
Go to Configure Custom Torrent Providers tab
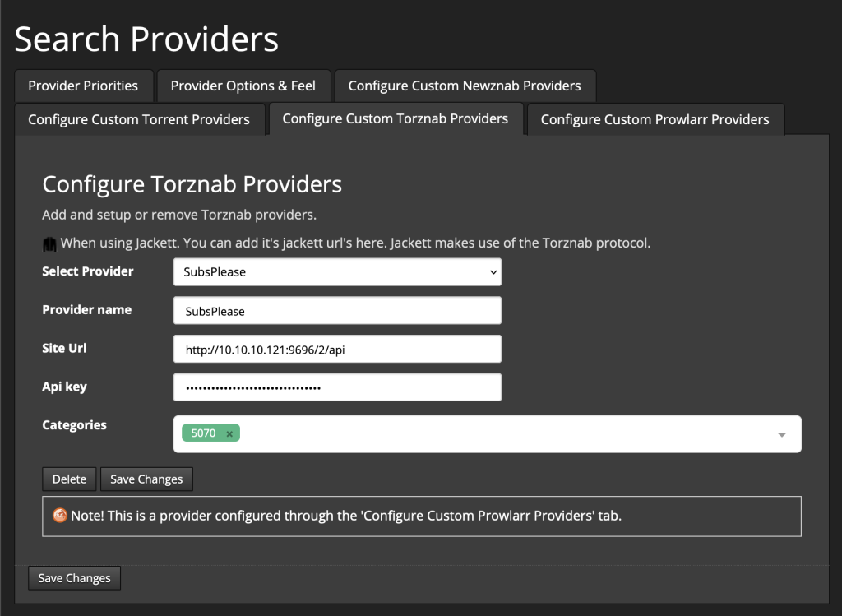pos(139,119)
